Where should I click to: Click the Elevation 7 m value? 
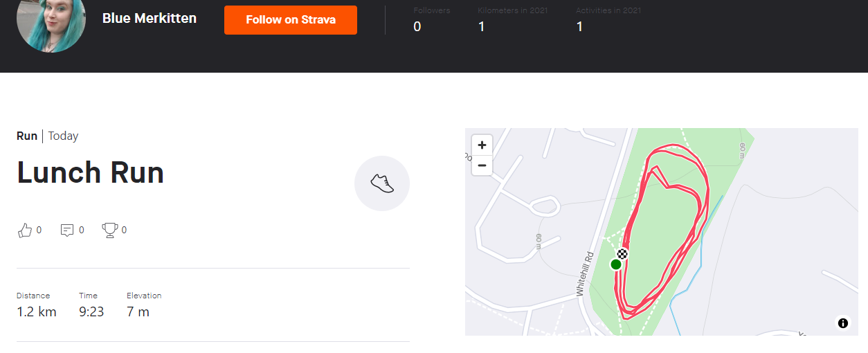tap(138, 311)
